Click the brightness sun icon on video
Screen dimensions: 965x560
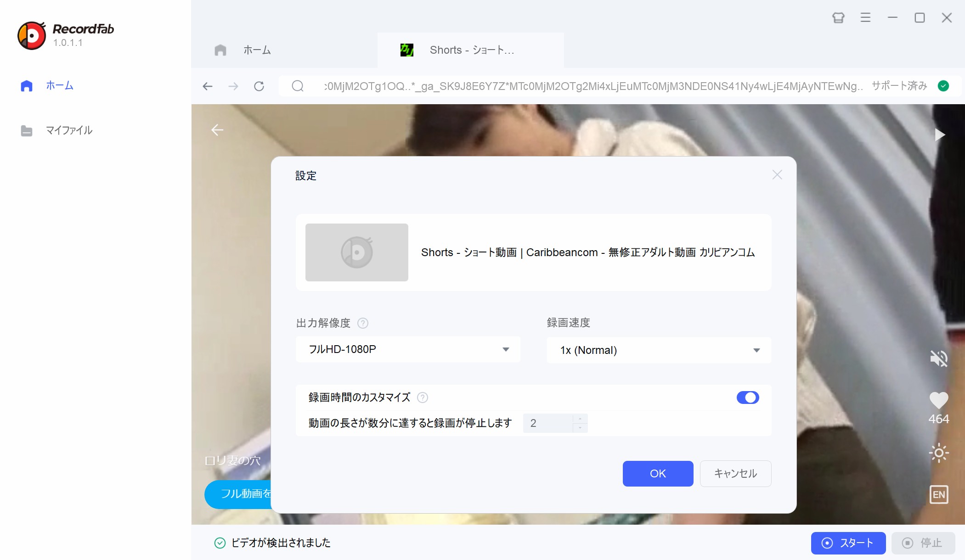tap(939, 453)
